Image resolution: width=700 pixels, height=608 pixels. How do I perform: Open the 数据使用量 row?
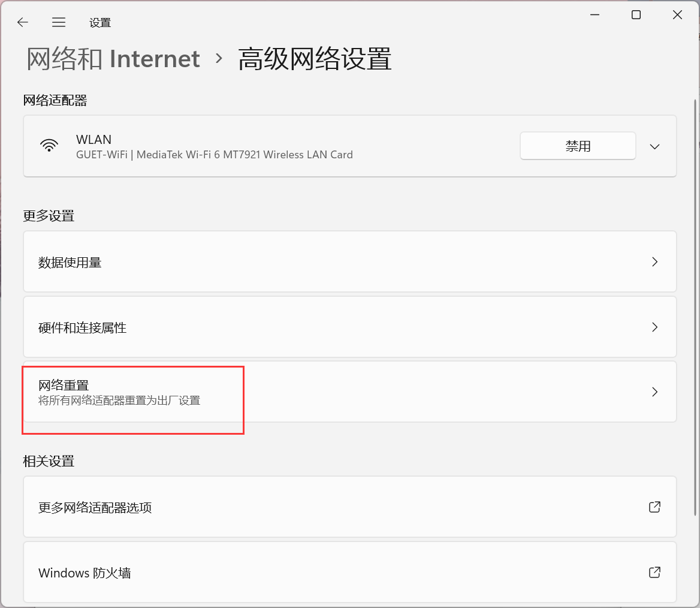350,262
